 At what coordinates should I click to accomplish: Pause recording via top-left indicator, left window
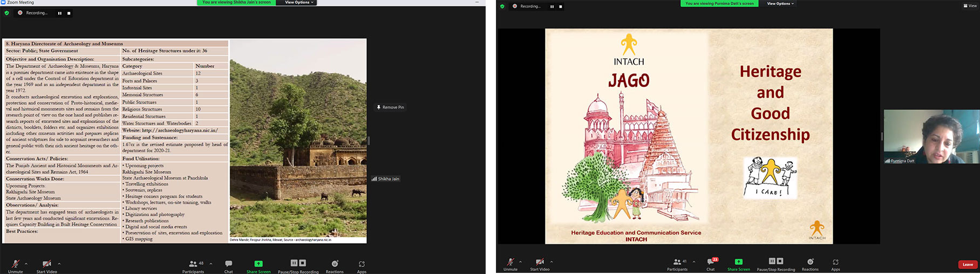59,13
